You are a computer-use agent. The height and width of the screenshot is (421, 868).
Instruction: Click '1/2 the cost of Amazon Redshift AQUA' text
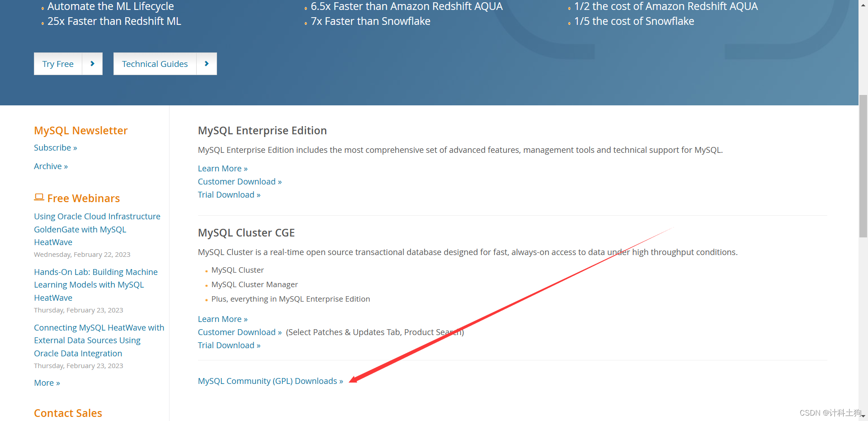click(x=666, y=6)
